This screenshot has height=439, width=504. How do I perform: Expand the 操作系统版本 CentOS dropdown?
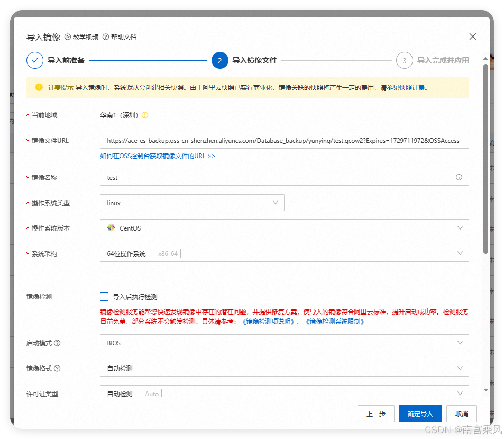(x=284, y=228)
